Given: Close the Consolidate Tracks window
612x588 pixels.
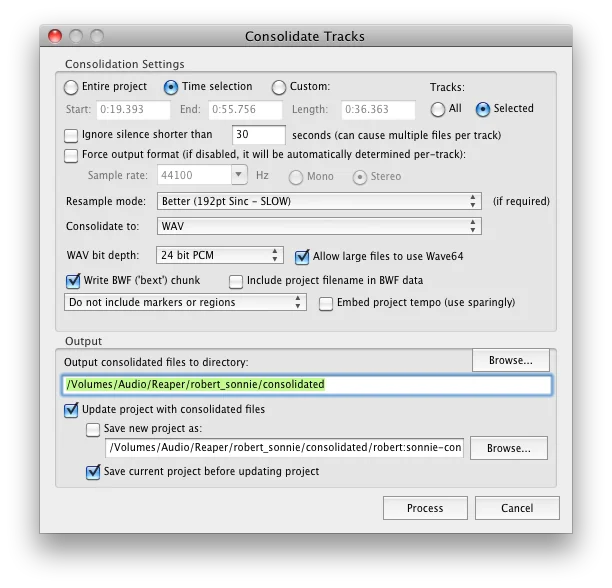Looking at the screenshot, I should click(x=55, y=36).
